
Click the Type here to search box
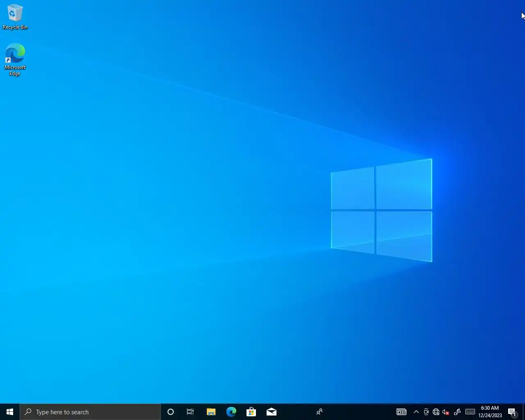pyautogui.click(x=90, y=412)
